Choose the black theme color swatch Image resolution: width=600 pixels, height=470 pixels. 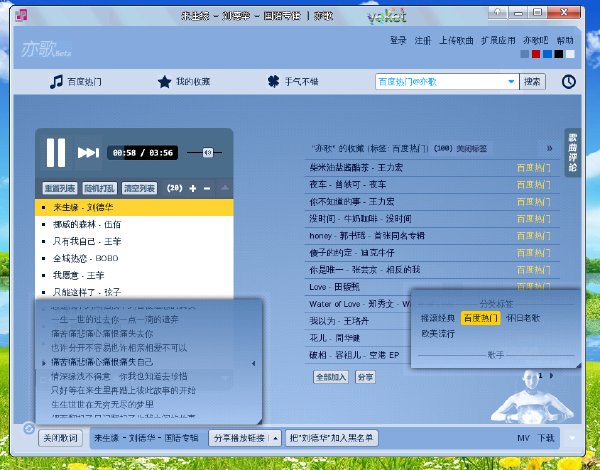[559, 54]
